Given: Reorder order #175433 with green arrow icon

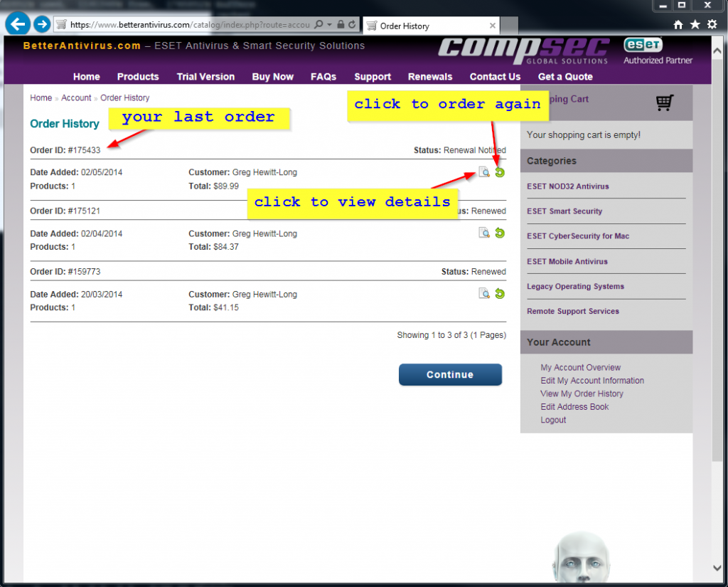Looking at the screenshot, I should coord(500,172).
